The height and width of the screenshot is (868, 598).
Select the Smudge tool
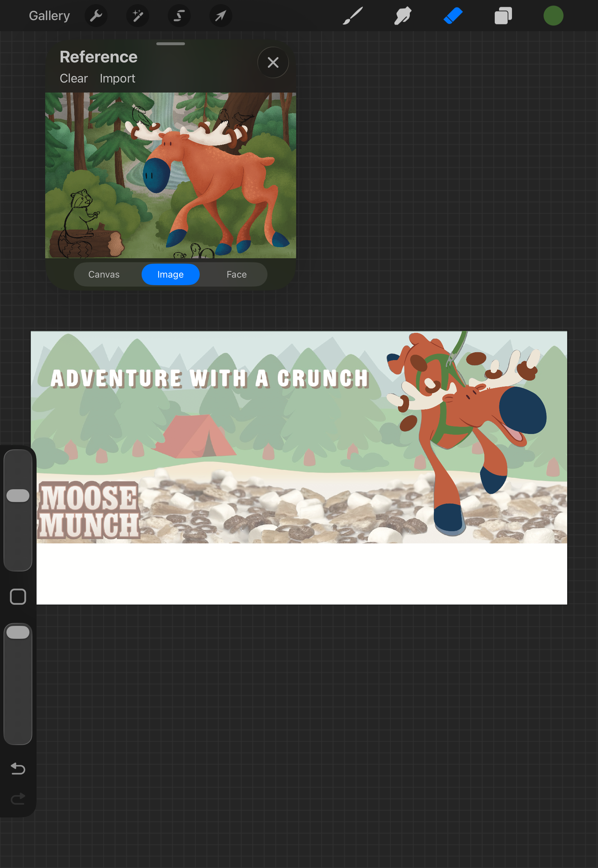coord(403,16)
